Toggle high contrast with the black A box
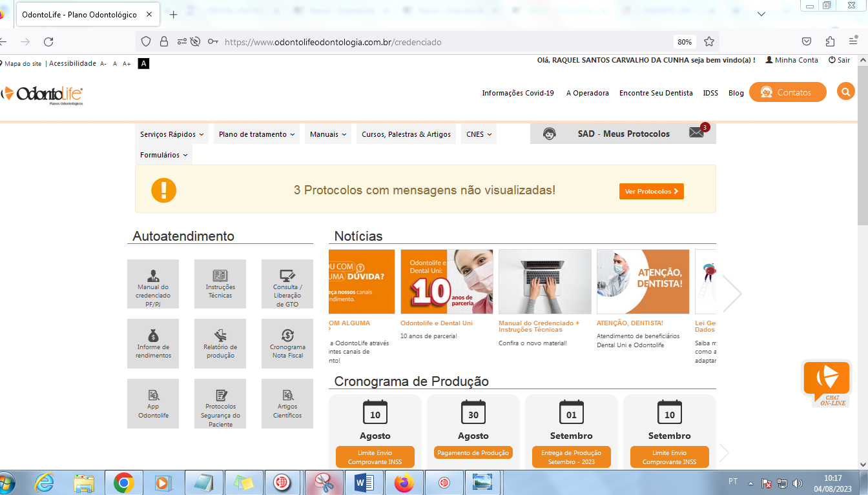868x495 pixels. (x=143, y=63)
